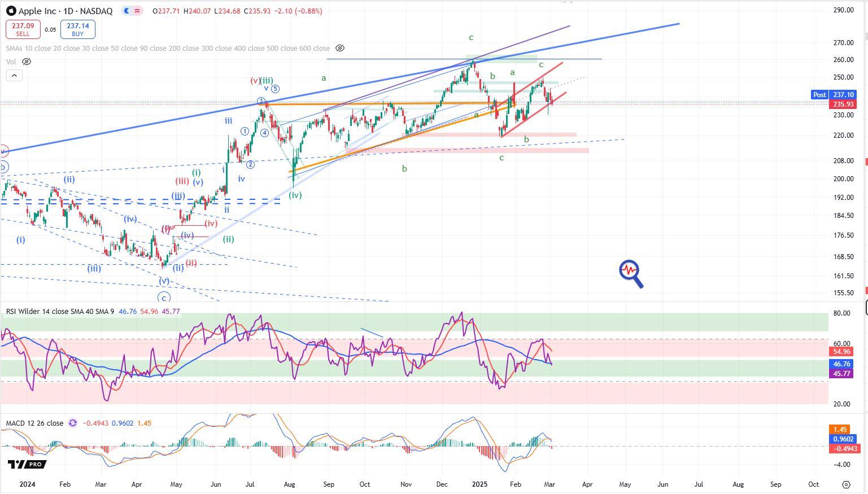Click the 2024 label on time axis
This screenshot has width=868, height=494.
[27, 484]
